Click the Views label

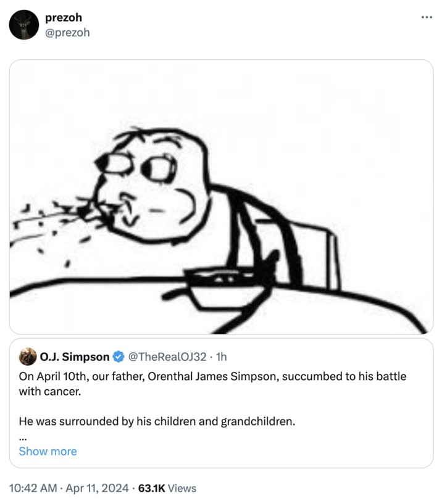tap(182, 488)
